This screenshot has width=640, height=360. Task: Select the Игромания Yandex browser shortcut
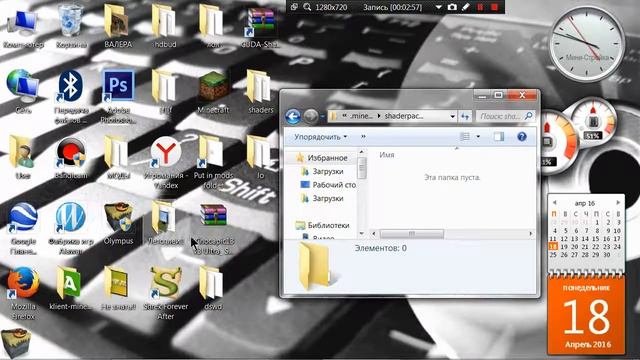click(x=166, y=162)
